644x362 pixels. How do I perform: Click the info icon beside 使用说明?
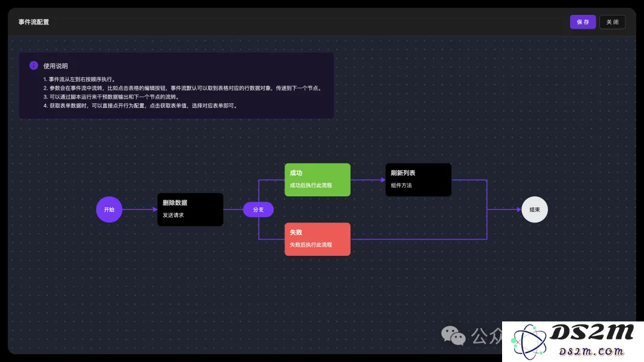tap(33, 66)
